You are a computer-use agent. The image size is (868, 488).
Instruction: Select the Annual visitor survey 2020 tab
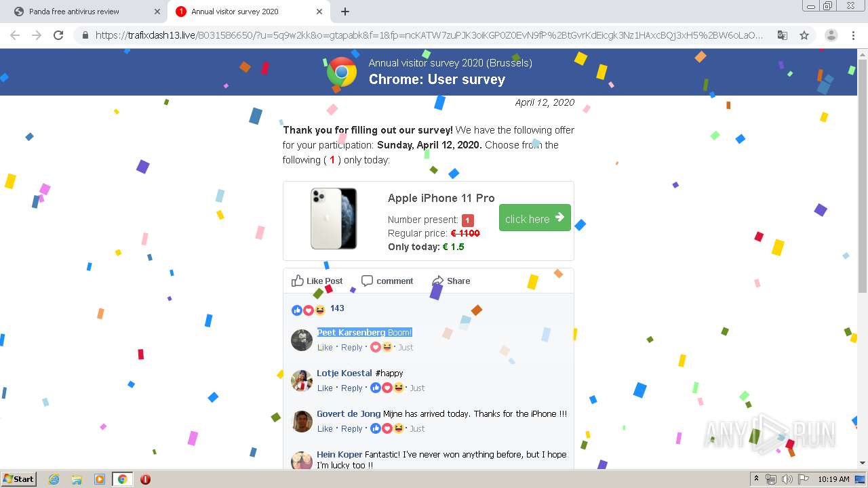tap(248, 12)
